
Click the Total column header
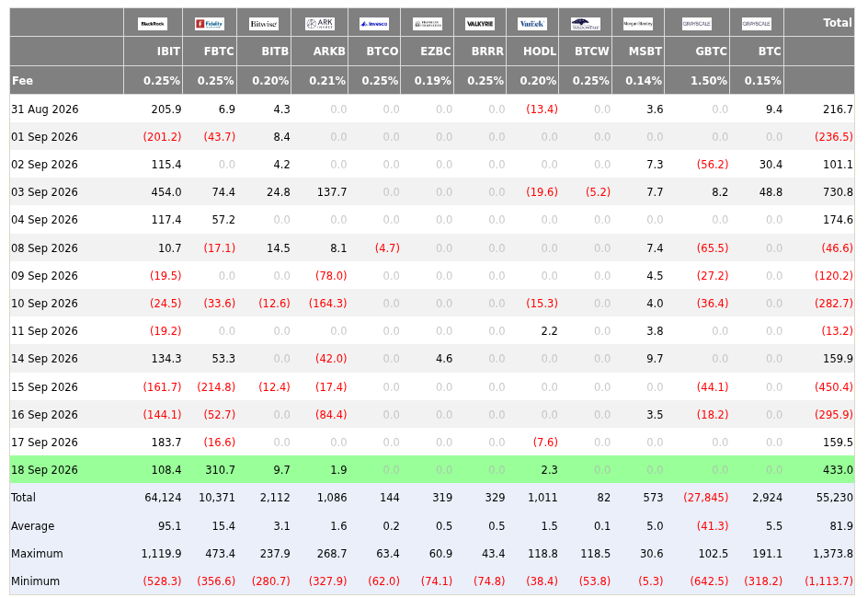(x=837, y=23)
